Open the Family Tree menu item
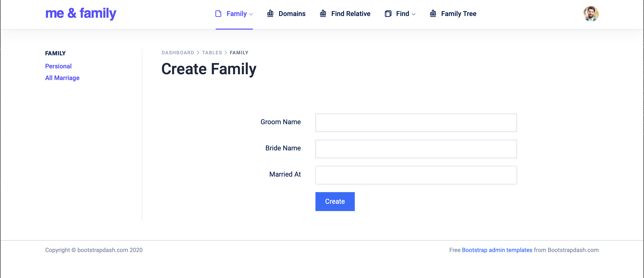The width and height of the screenshot is (644, 278). (458, 14)
